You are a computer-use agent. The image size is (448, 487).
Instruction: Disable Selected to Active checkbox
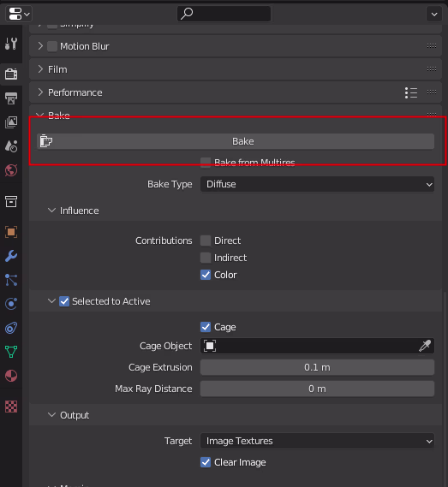click(x=64, y=301)
